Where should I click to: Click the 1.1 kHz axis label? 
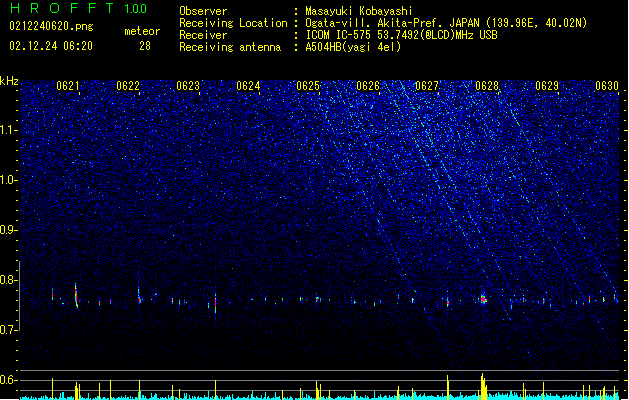click(x=8, y=130)
